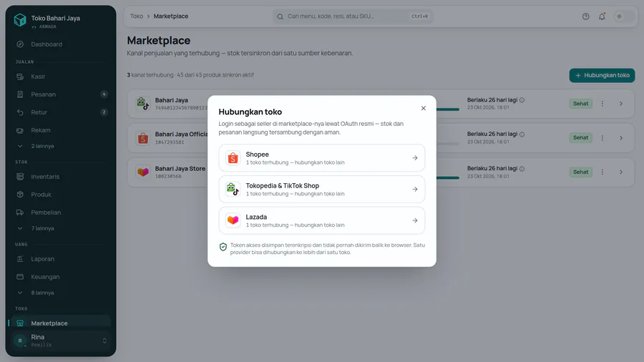This screenshot has width=644, height=362.
Task: Click the Sehat badge on Bahari Jaya Official row
Action: tap(581, 138)
